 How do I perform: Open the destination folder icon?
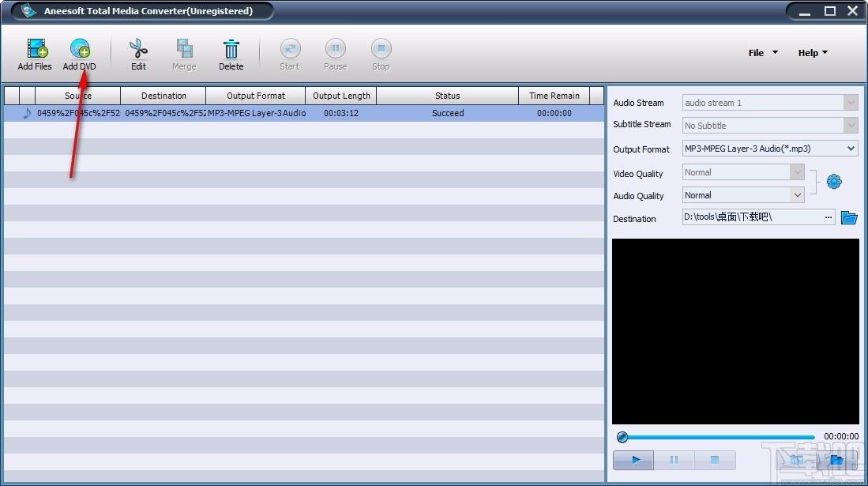tap(848, 217)
